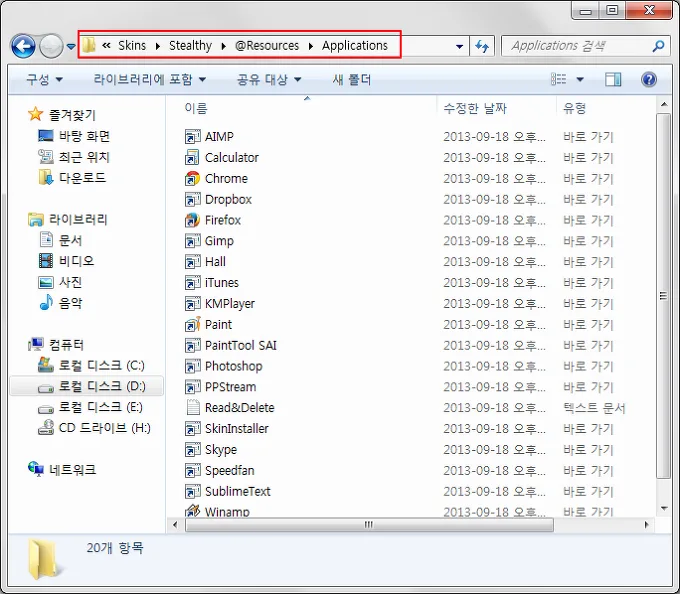Screen dimensions: 680x594
Task: Open 최근 위치 in the navigation pane
Action: pyautogui.click(x=84, y=157)
